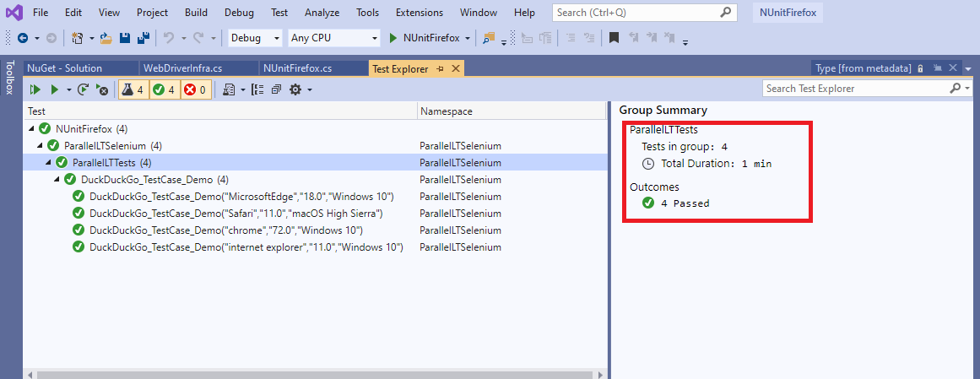Click the Search (Ctrl+Q) box

click(x=644, y=13)
